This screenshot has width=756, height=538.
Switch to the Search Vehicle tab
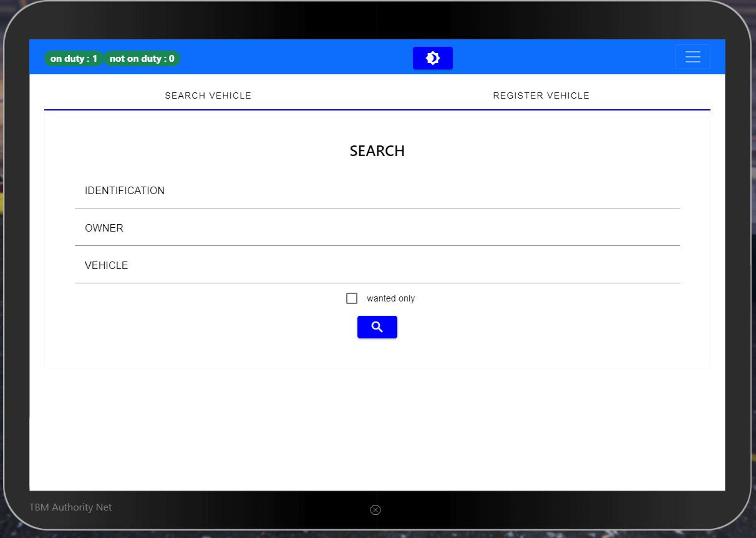[x=208, y=95]
